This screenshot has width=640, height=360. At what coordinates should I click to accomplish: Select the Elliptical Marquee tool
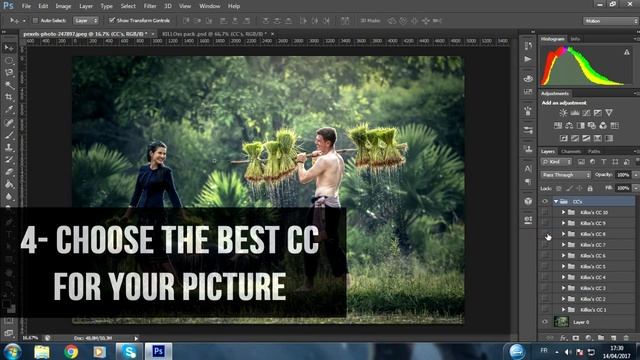(x=9, y=61)
